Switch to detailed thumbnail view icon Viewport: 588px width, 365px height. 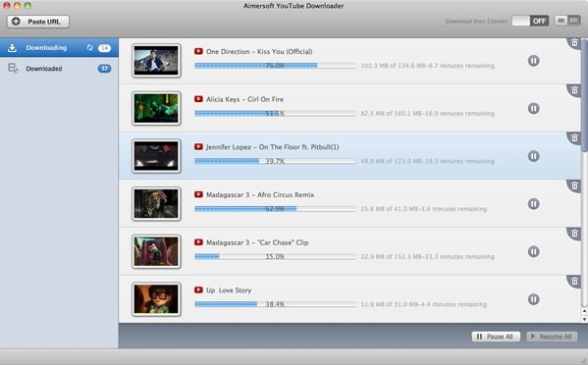[573, 21]
